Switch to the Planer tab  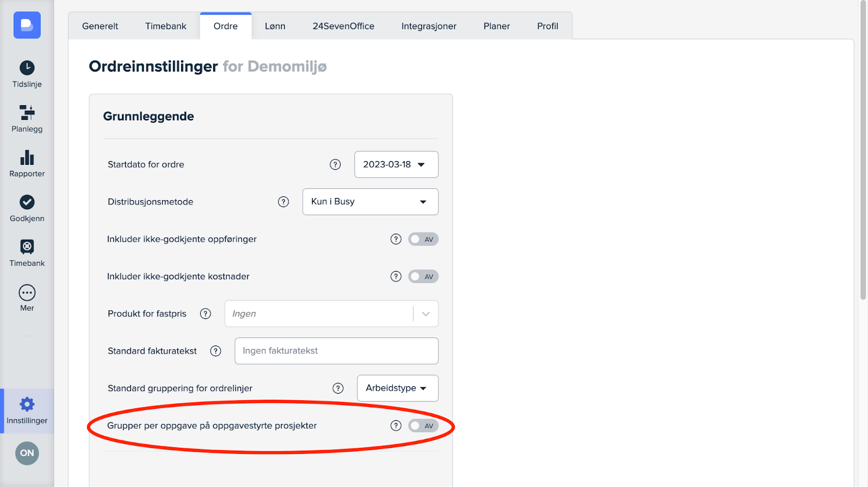496,26
